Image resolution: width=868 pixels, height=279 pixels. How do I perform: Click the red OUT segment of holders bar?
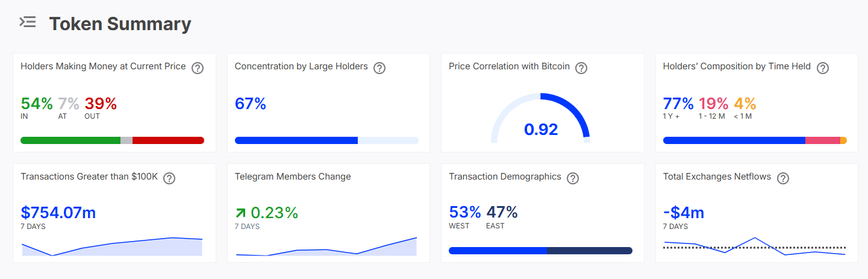tap(168, 140)
